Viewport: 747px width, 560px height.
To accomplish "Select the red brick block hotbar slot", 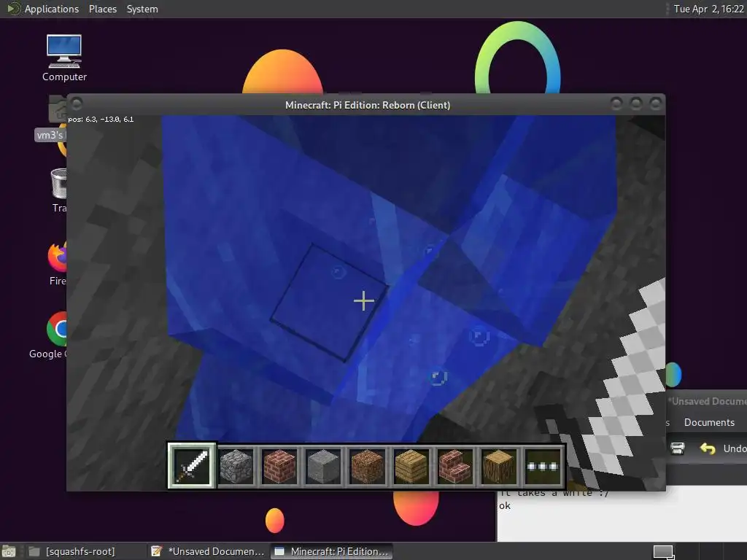I will point(279,466).
